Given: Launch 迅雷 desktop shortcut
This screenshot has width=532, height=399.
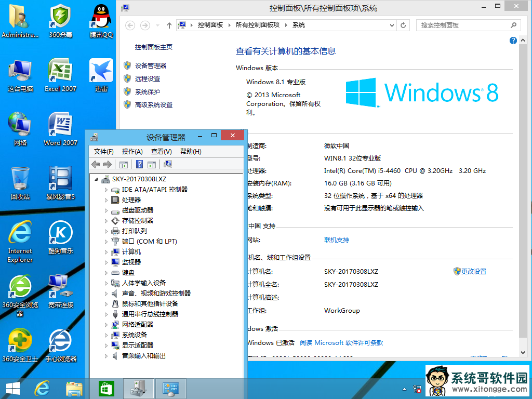Looking at the screenshot, I should (101, 75).
